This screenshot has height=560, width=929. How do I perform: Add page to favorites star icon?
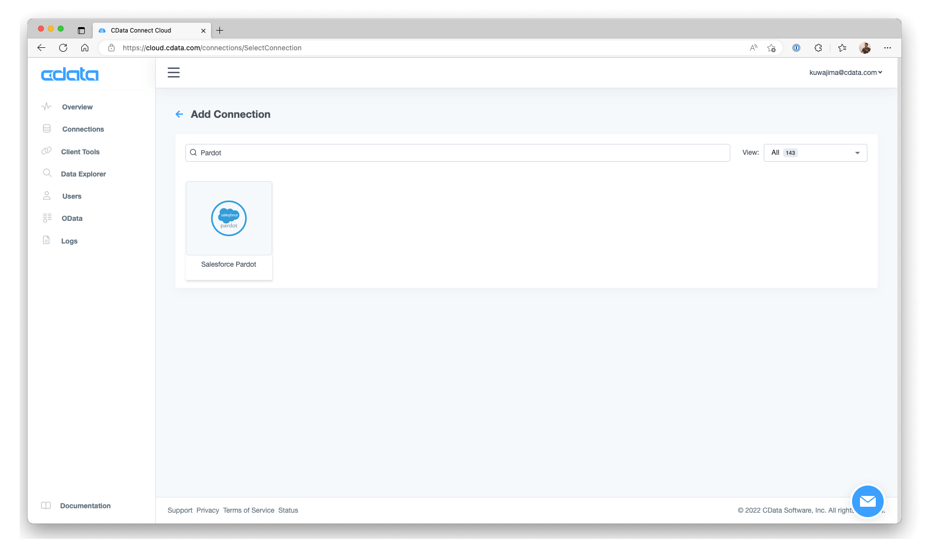point(771,48)
